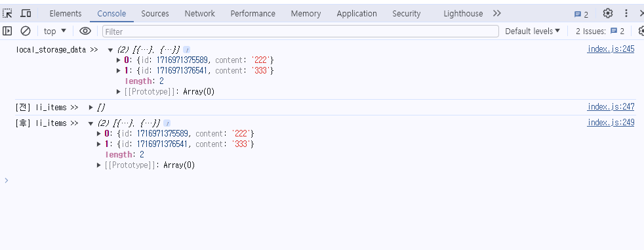Open the three-dot customize DevTools menu
This screenshot has height=250, width=644.
click(x=626, y=13)
